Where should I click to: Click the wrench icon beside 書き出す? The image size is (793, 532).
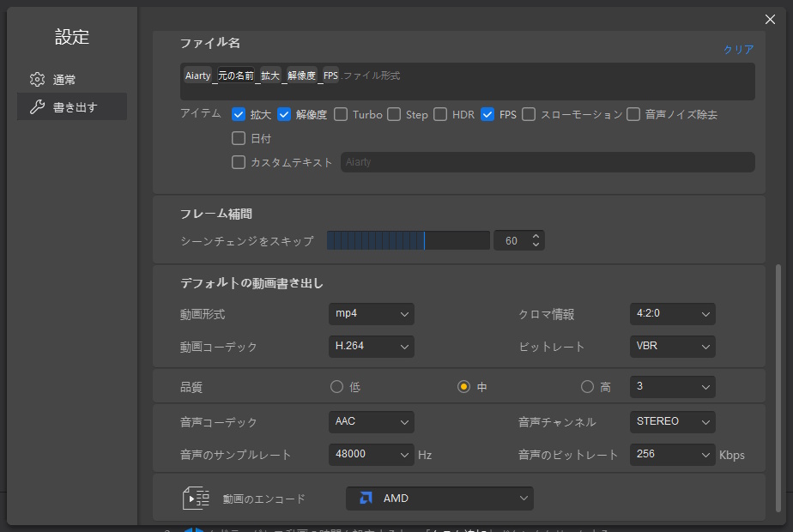pyautogui.click(x=37, y=106)
